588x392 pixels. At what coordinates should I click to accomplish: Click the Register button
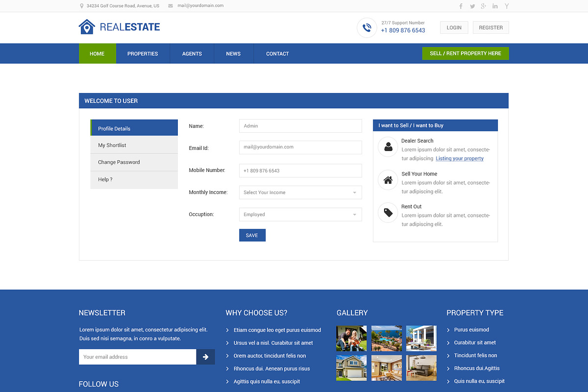point(491,27)
